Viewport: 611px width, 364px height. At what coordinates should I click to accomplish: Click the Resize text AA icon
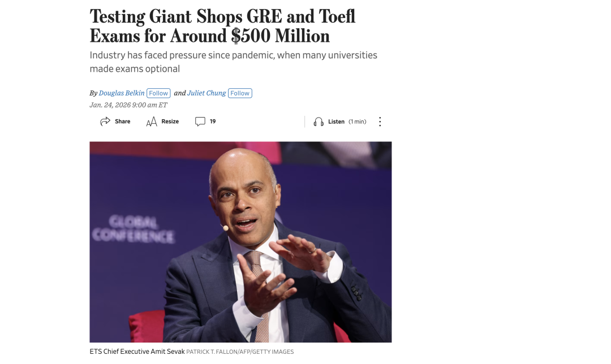[x=152, y=122]
